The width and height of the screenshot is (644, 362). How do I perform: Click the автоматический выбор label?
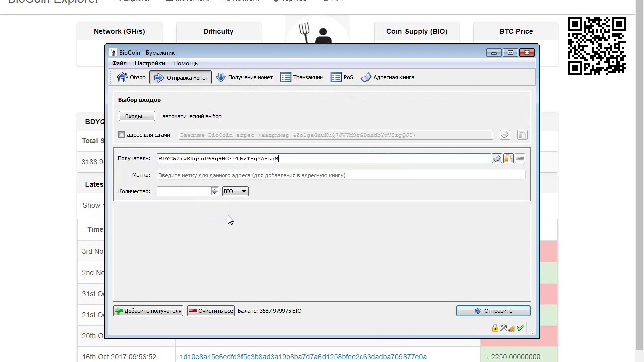(x=192, y=116)
